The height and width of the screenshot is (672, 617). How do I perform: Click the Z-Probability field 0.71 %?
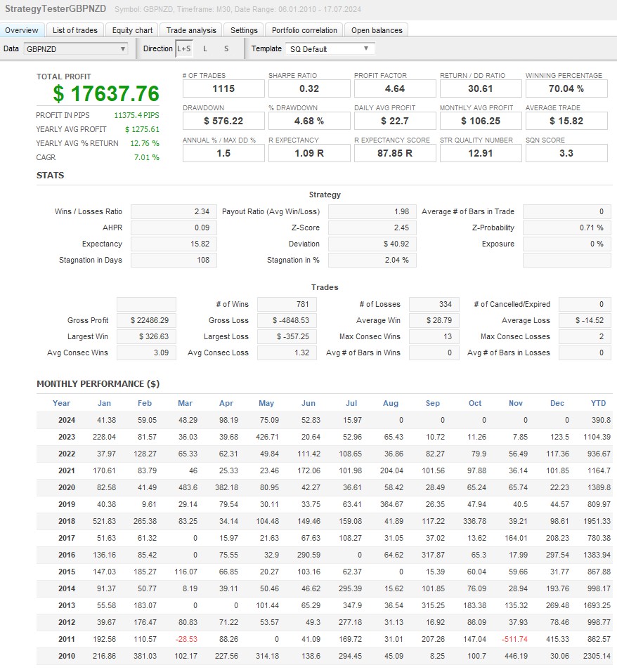pyautogui.click(x=567, y=228)
